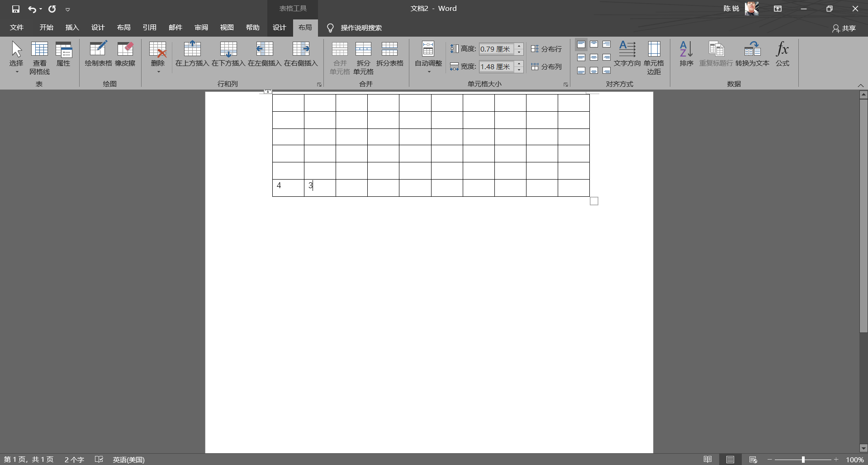This screenshot has width=868, height=465.
Task: Click the Distribute Rows button
Action: pos(546,49)
